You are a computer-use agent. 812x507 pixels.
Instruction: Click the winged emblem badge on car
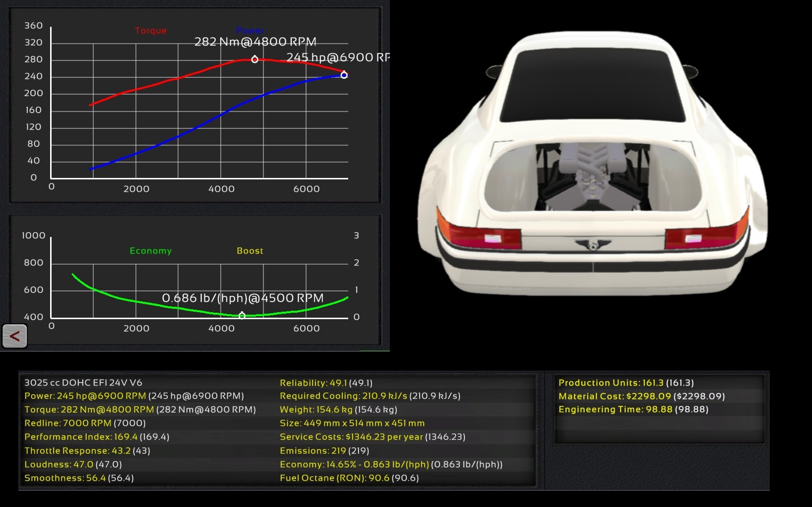click(593, 244)
